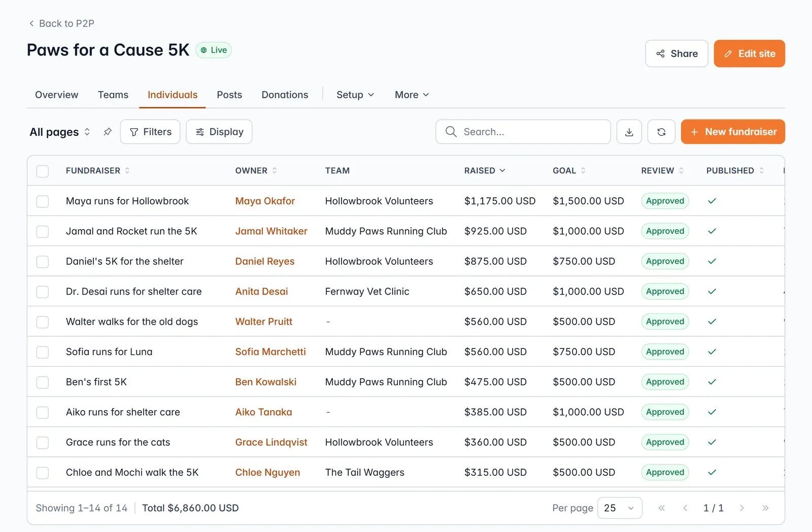
Task: Jump to the first page double arrow
Action: click(x=661, y=508)
